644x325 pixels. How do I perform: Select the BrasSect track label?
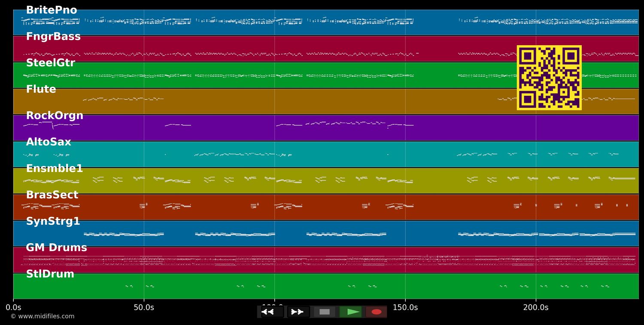(52, 195)
